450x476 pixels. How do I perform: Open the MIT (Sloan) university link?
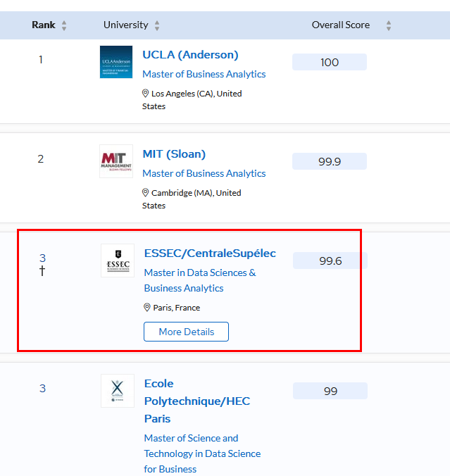174,154
